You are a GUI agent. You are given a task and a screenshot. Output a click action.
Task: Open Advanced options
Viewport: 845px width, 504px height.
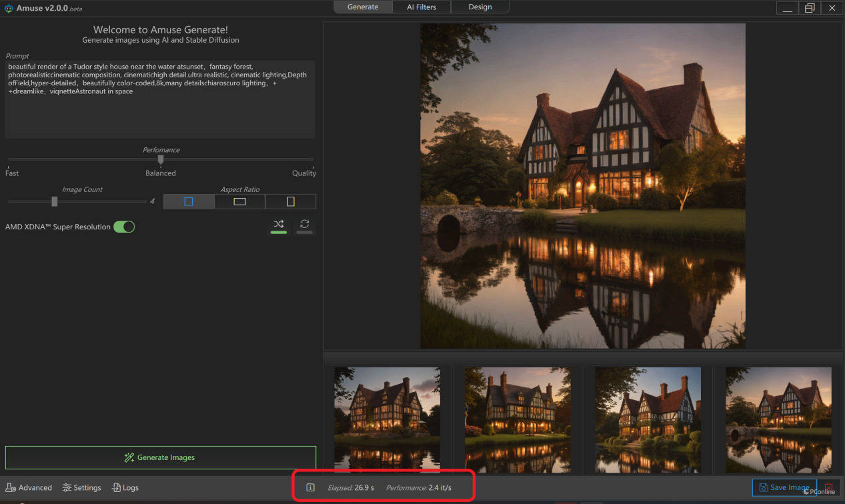(x=29, y=488)
